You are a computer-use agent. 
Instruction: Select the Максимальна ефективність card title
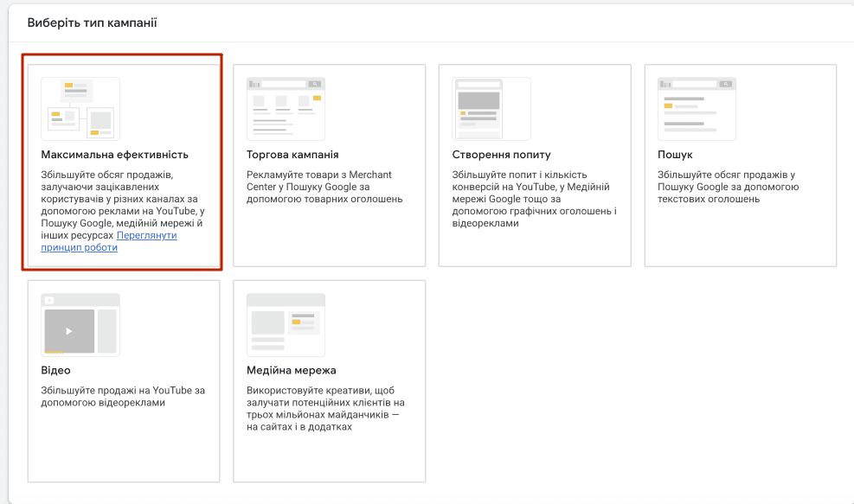point(114,155)
